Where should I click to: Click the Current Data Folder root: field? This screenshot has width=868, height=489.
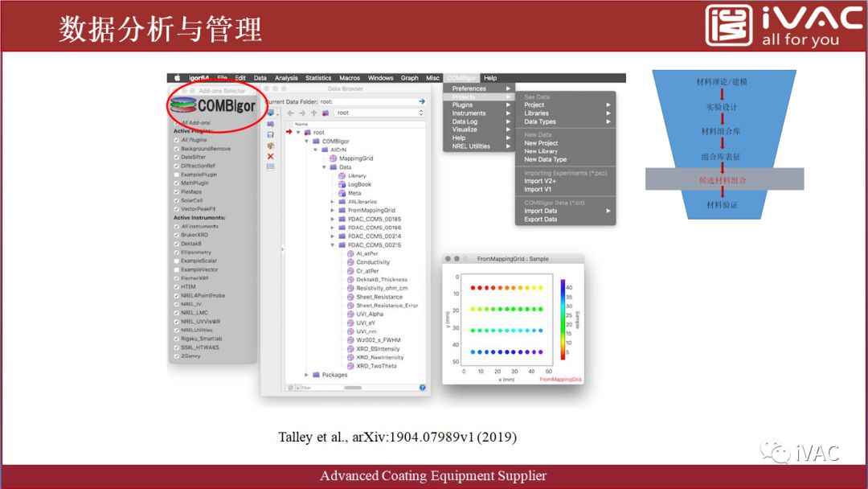click(x=371, y=101)
